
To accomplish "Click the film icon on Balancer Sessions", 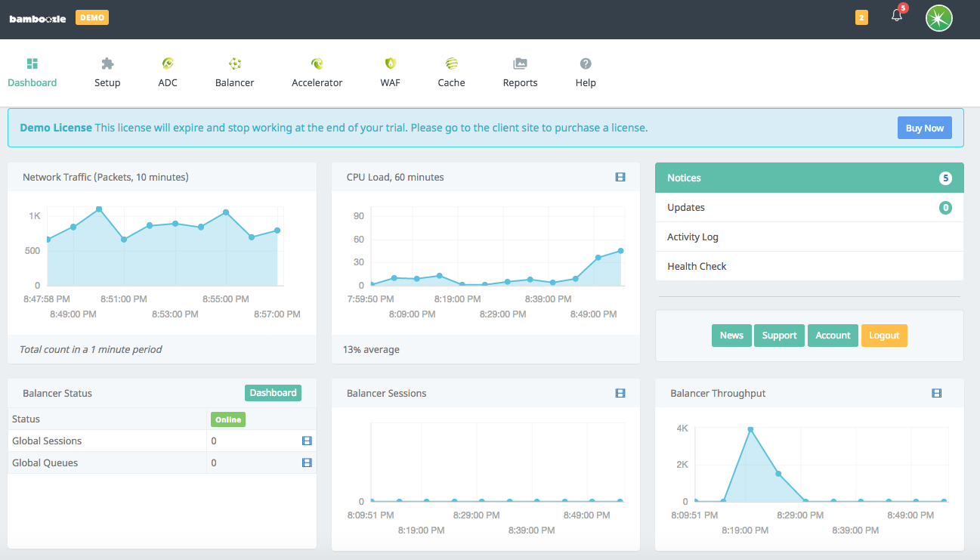I will pyautogui.click(x=620, y=394).
